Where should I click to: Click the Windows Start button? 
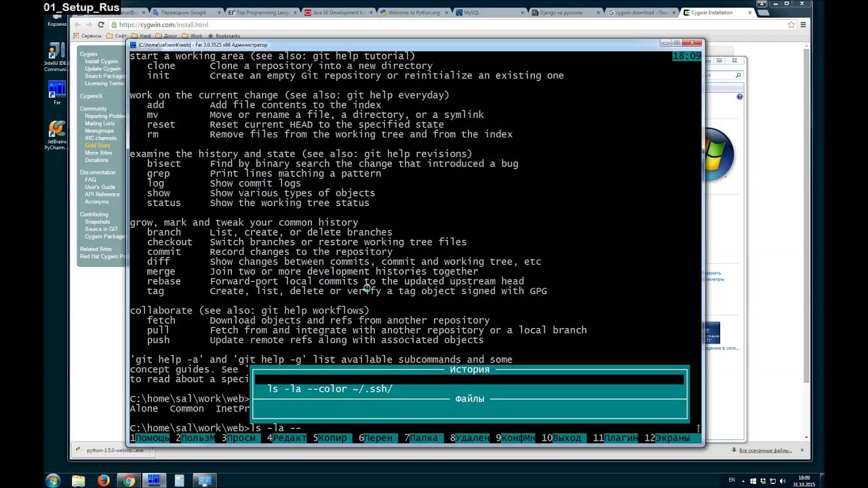click(52, 481)
